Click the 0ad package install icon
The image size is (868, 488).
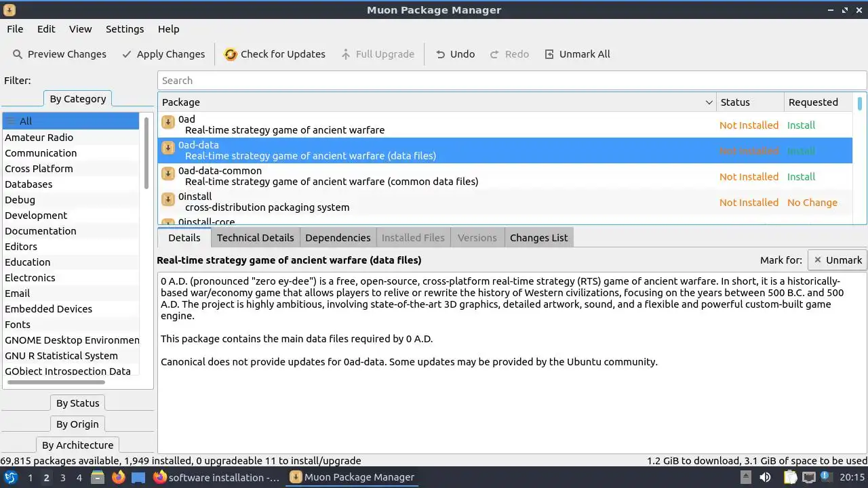(168, 122)
